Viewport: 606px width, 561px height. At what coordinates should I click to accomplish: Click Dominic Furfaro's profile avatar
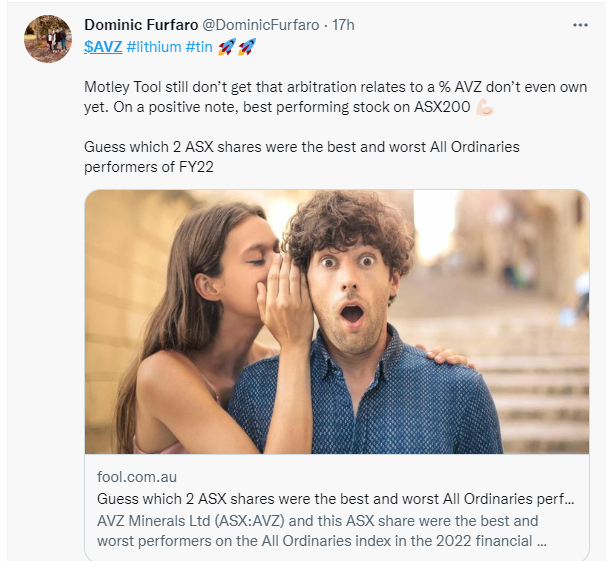pyautogui.click(x=48, y=39)
